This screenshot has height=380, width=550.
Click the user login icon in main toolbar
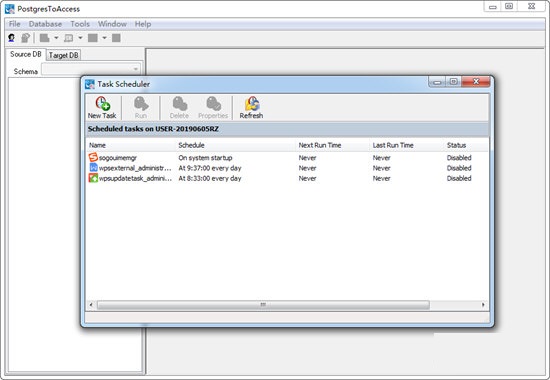(x=12, y=38)
